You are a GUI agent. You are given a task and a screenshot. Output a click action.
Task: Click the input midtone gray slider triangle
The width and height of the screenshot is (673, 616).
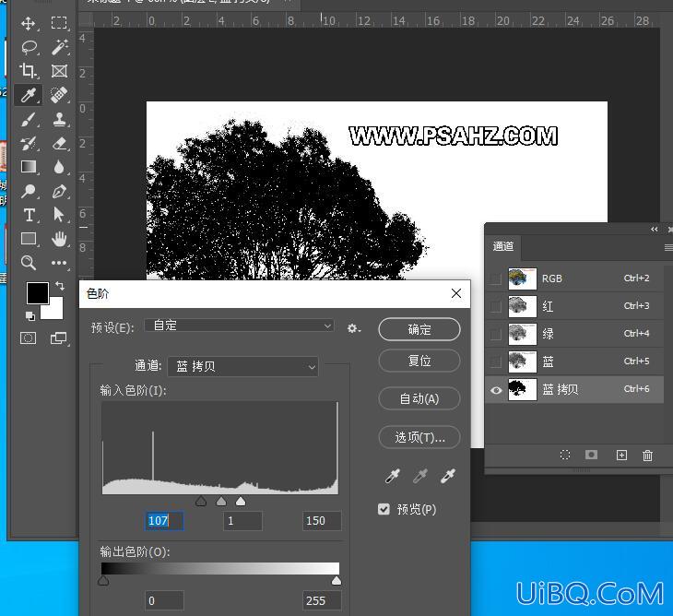[221, 502]
